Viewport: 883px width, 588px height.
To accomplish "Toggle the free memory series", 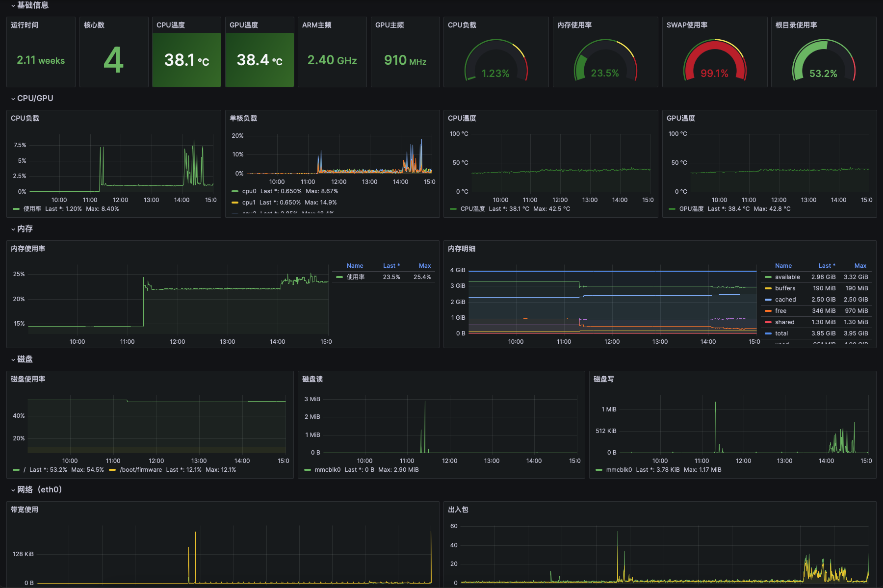I will click(x=780, y=311).
